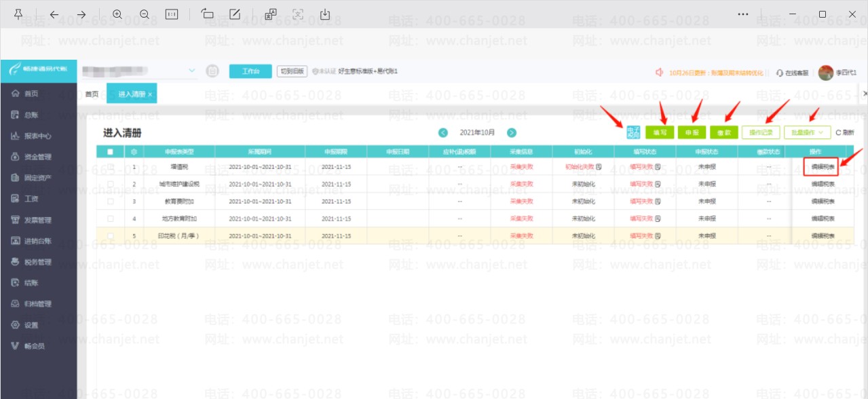Check the row 4 地方教育附加 checkbox

click(x=110, y=218)
